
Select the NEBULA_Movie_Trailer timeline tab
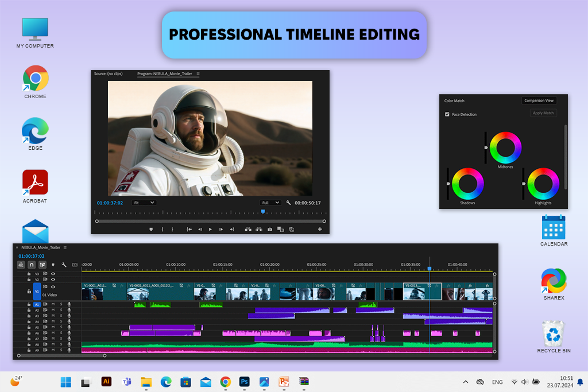point(41,247)
